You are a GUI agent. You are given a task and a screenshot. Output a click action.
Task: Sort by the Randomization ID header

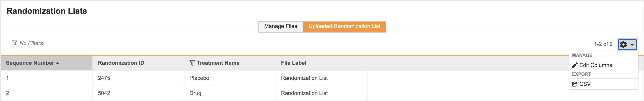[x=121, y=63]
